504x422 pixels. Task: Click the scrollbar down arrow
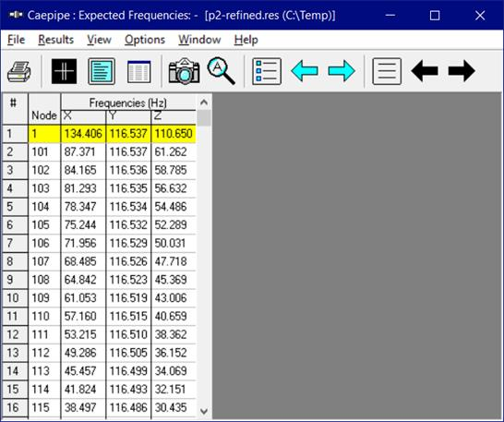204,411
